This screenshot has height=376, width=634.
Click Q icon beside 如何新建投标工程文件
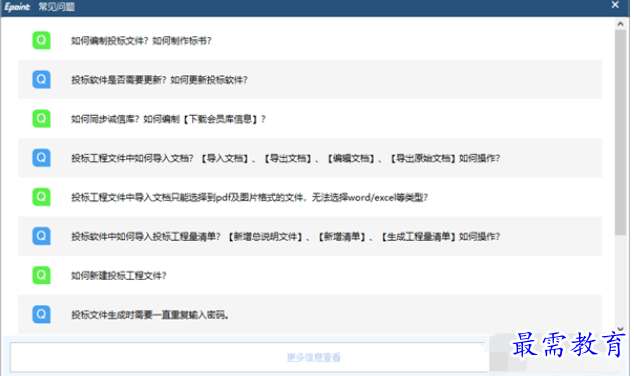click(x=41, y=275)
